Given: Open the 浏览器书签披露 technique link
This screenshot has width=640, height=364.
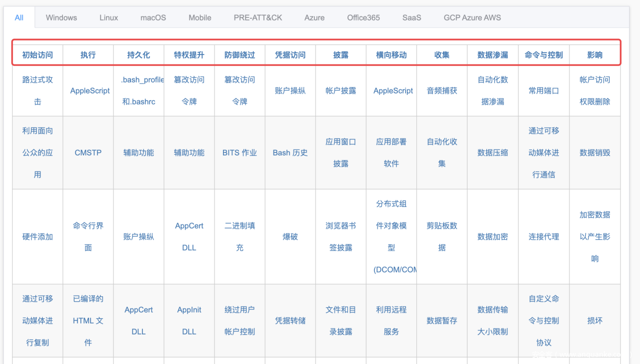Looking at the screenshot, I should pyautogui.click(x=340, y=236).
